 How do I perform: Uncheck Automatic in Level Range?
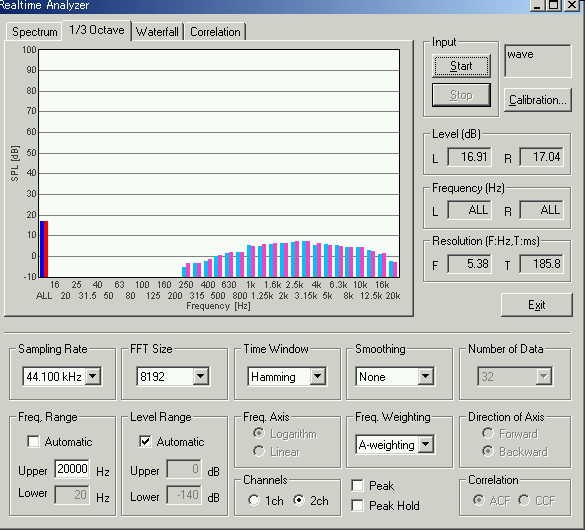(145, 442)
